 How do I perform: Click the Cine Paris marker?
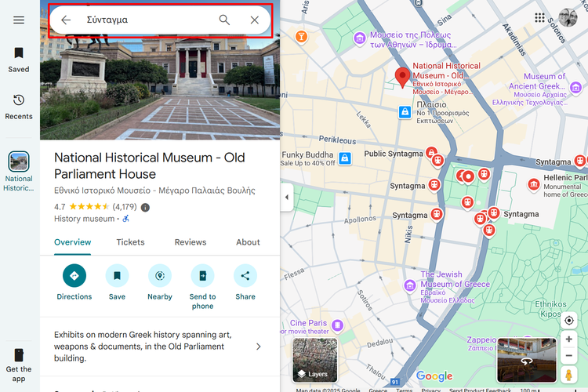tap(337, 325)
